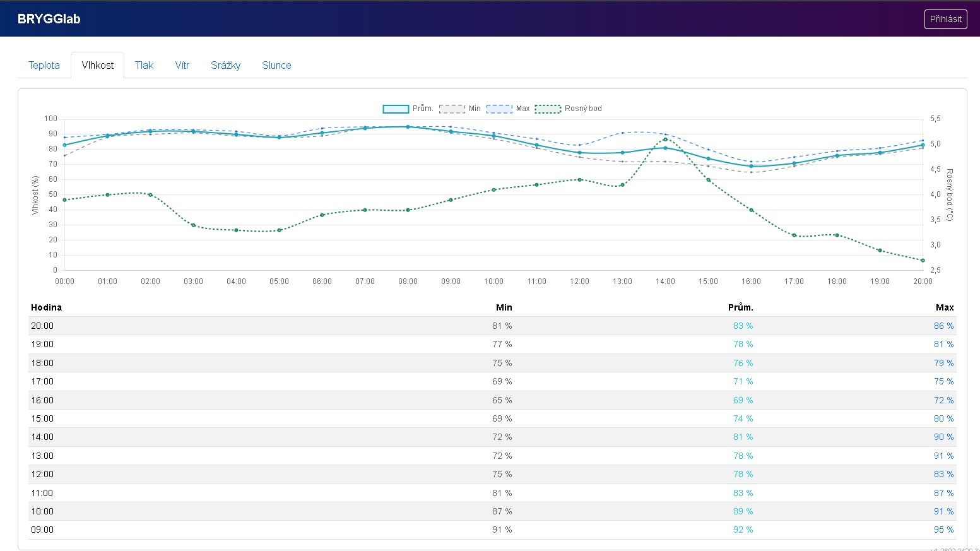Image resolution: width=980 pixels, height=551 pixels.
Task: Select the 13:00 row hour cell
Action: tap(42, 456)
